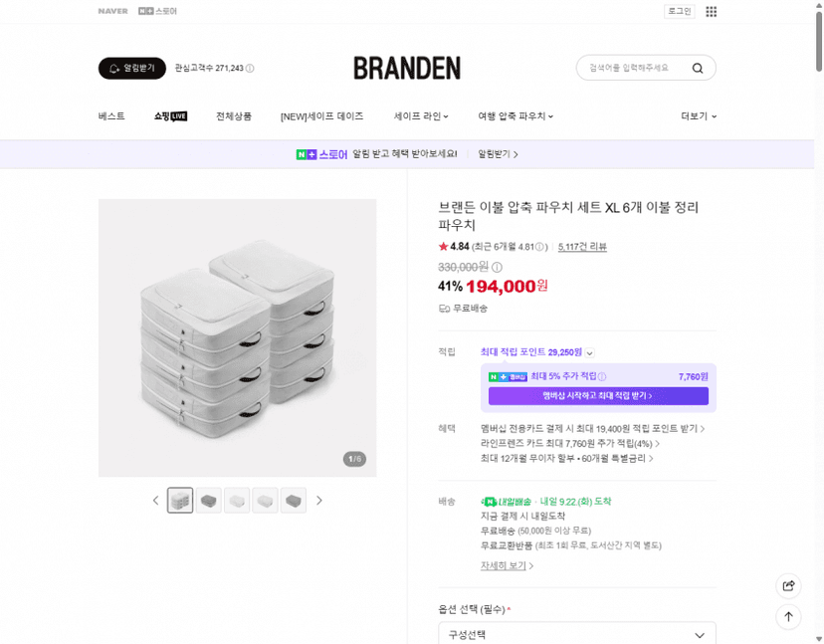Click 멤버십 시작하고 최대 적립 받기 button
This screenshot has height=644, width=824.
pyautogui.click(x=598, y=396)
